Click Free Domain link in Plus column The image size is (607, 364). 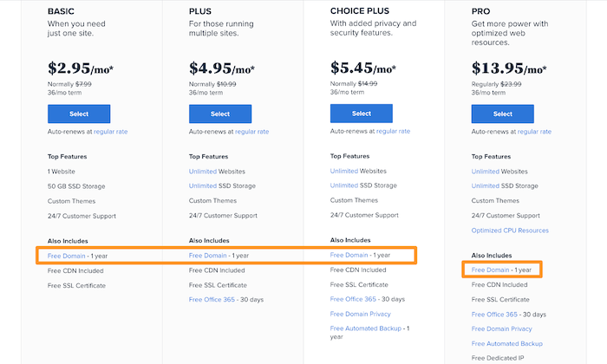(x=207, y=256)
